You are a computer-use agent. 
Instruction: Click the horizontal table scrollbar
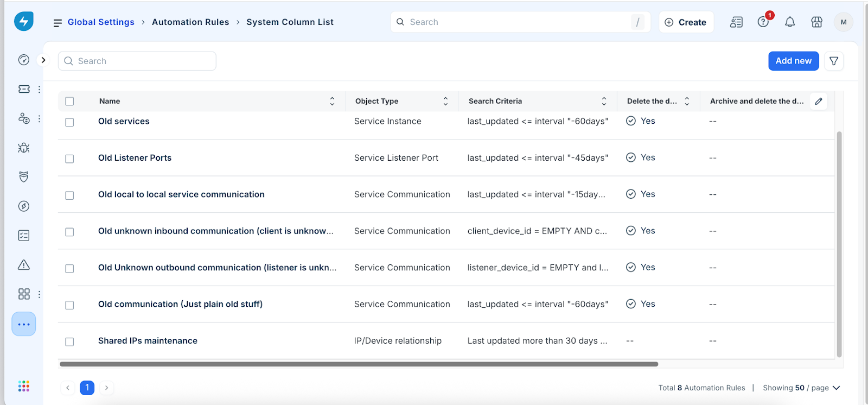pyautogui.click(x=359, y=364)
